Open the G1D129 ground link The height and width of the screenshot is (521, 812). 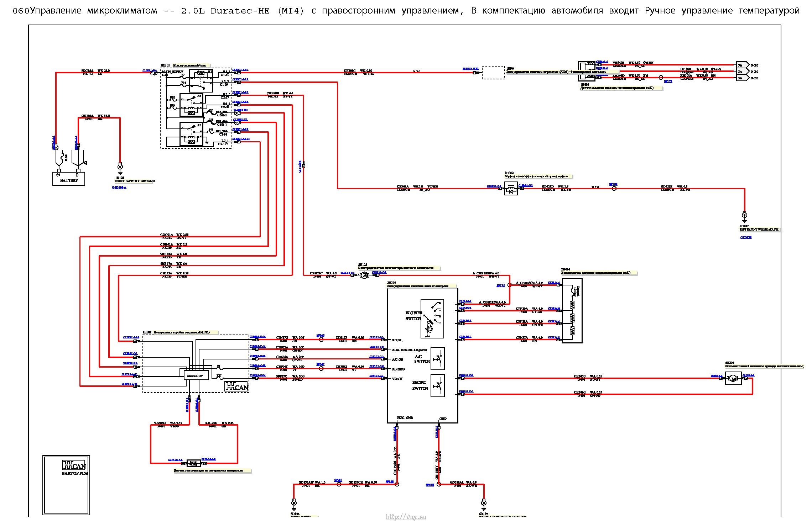(x=746, y=237)
